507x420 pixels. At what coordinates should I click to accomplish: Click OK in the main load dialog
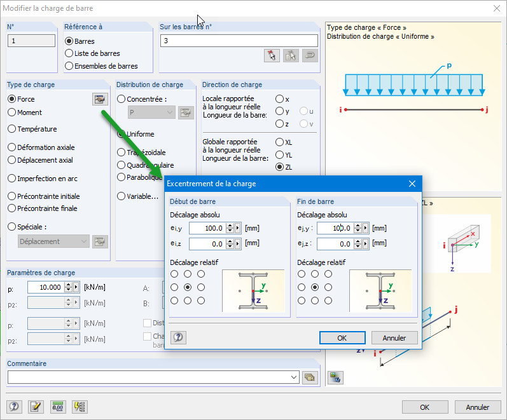click(x=425, y=407)
